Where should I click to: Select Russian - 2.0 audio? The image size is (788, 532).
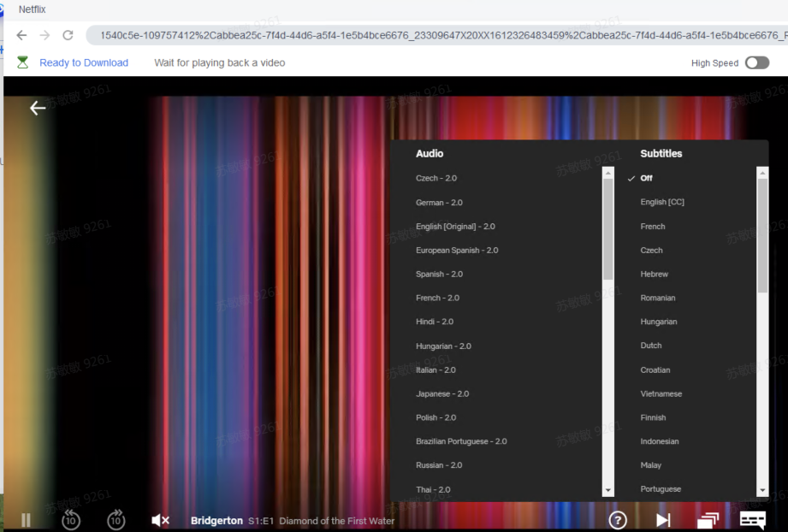pos(439,465)
